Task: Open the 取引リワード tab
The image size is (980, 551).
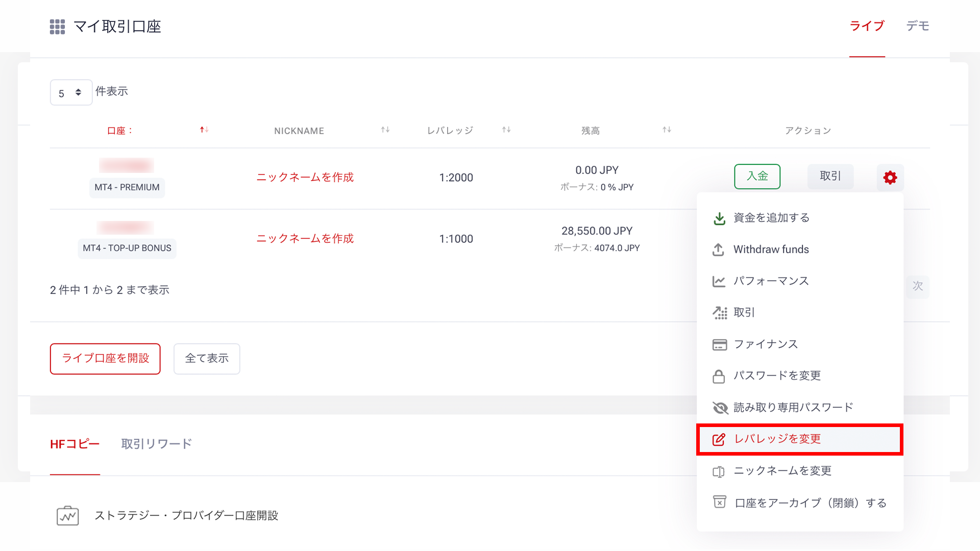Action: pyautogui.click(x=156, y=444)
